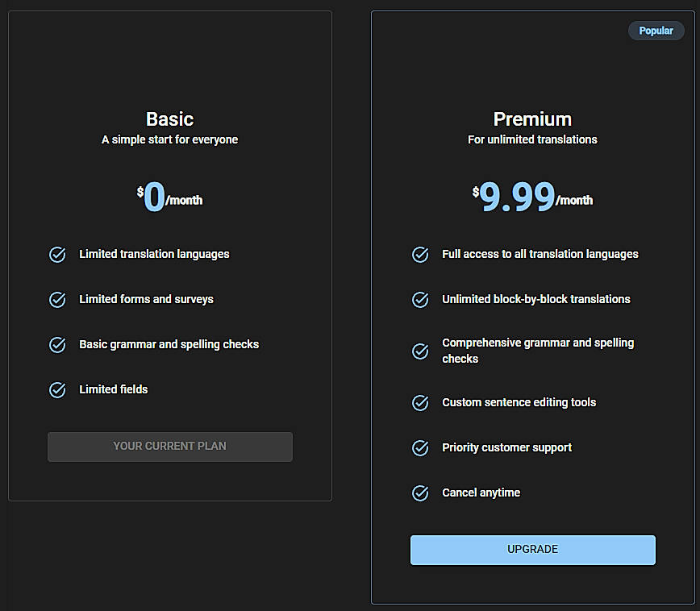
Task: Click the checkmark beside Custom sentence editing tools
Action: coord(420,402)
